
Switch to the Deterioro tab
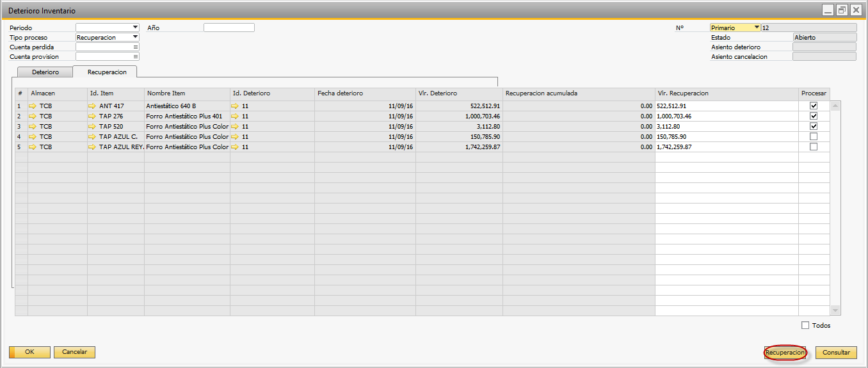pyautogui.click(x=45, y=72)
